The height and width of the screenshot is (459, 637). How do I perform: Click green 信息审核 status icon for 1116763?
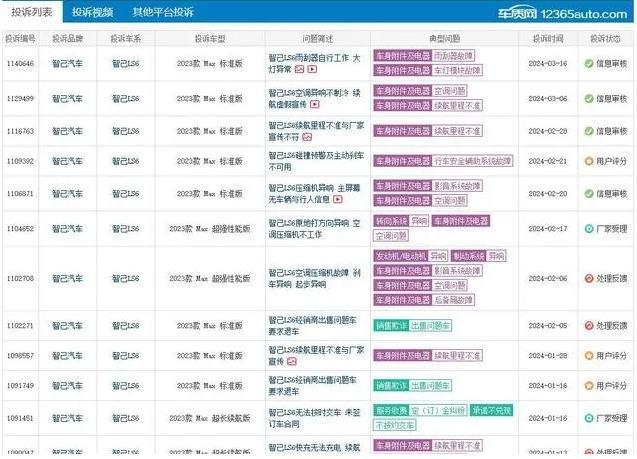(589, 131)
